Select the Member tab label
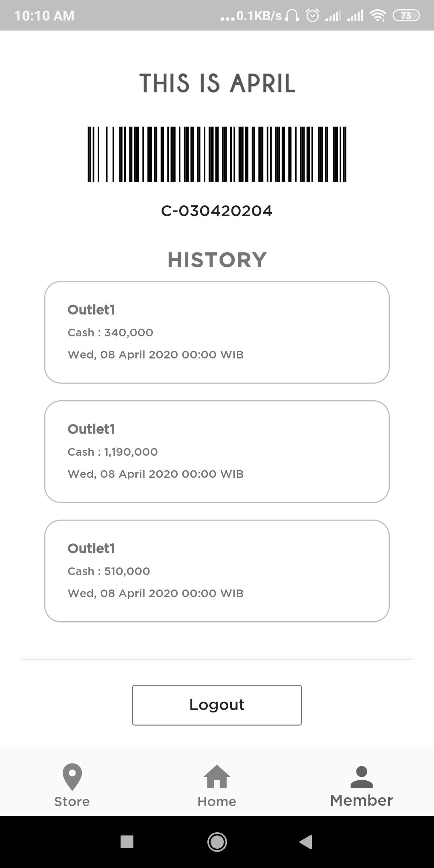Viewport: 434px width, 868px height. click(361, 800)
